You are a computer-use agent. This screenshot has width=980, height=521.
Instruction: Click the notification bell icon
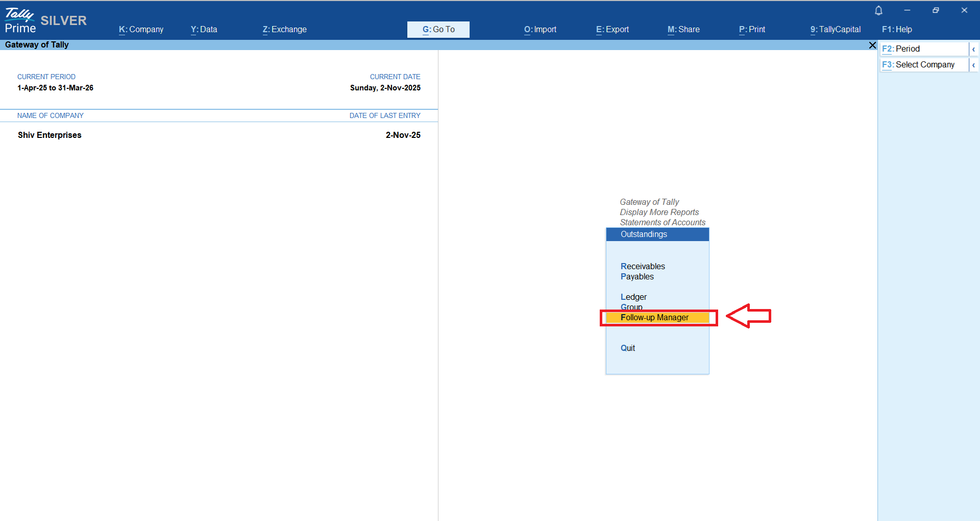[x=878, y=11]
